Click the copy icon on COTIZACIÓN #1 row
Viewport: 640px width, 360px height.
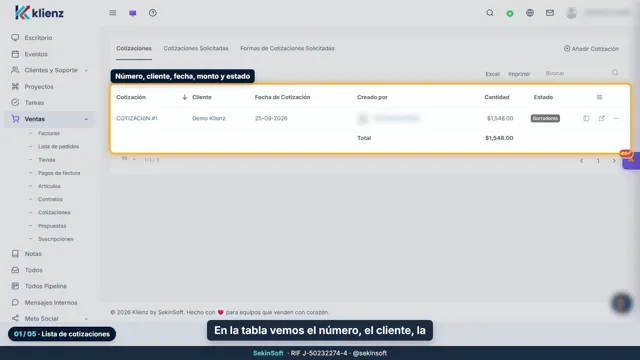586,118
